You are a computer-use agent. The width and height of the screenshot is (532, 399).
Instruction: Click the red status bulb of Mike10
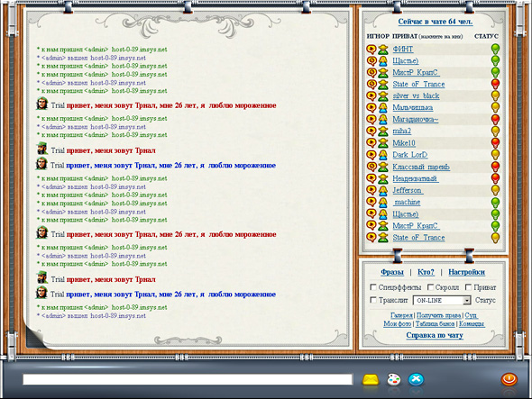point(495,142)
